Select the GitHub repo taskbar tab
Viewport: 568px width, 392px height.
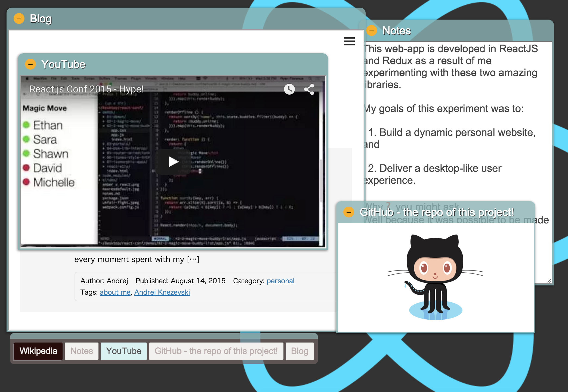point(216,351)
